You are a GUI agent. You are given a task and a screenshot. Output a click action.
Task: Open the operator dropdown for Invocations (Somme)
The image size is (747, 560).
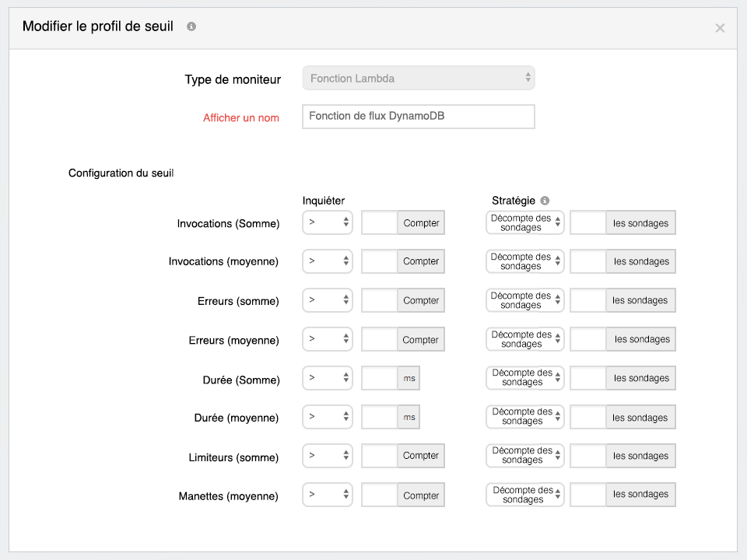tap(327, 222)
